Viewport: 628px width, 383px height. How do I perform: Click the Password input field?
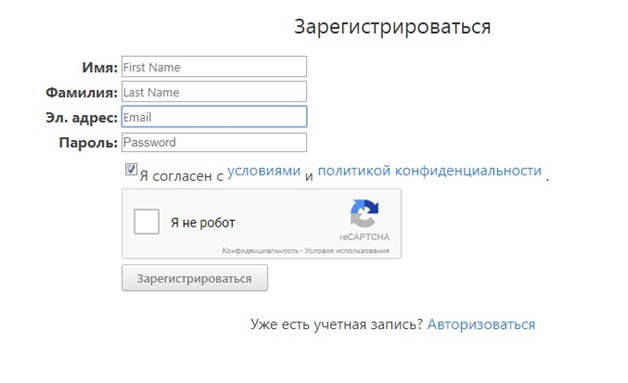point(214,142)
